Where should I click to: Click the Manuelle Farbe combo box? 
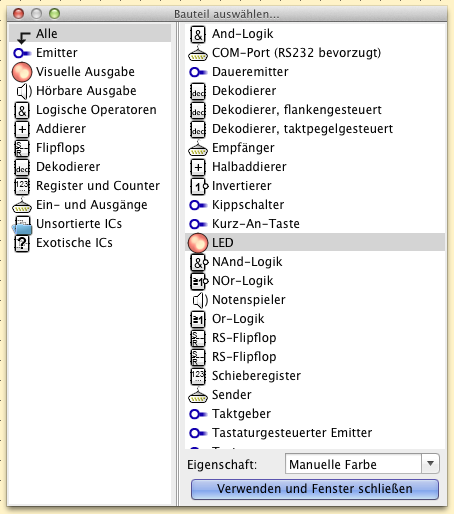tap(362, 464)
